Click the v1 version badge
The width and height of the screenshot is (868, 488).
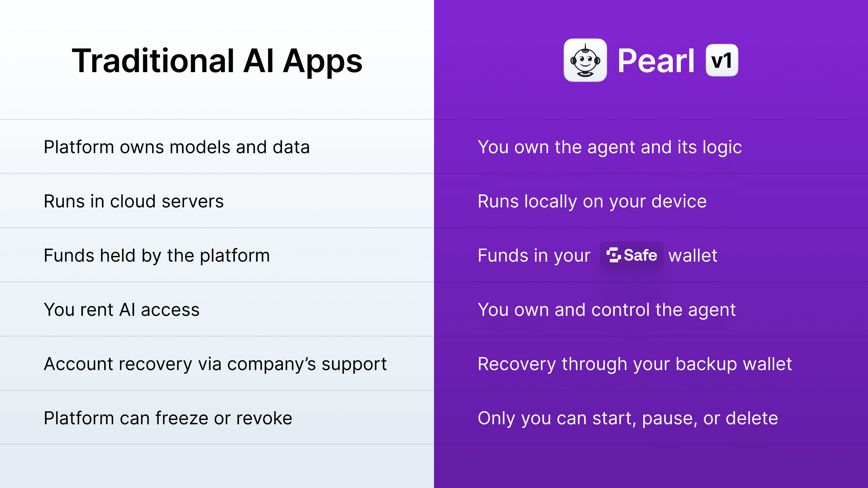click(722, 61)
